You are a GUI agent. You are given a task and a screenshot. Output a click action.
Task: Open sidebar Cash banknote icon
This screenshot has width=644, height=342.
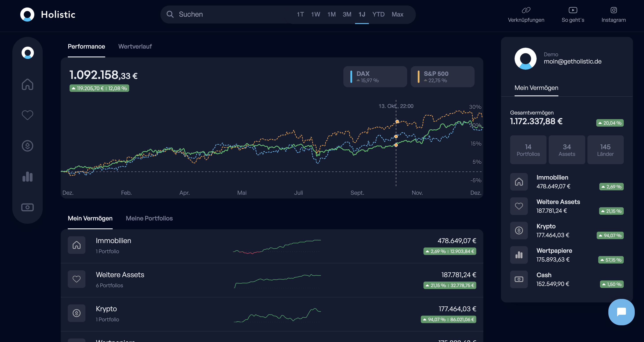[28, 207]
